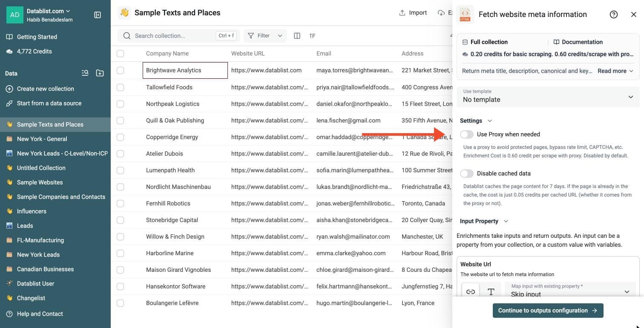Image resolution: width=644 pixels, height=328 pixels.
Task: Click the Fernhill Robotics cell
Action: point(185,203)
